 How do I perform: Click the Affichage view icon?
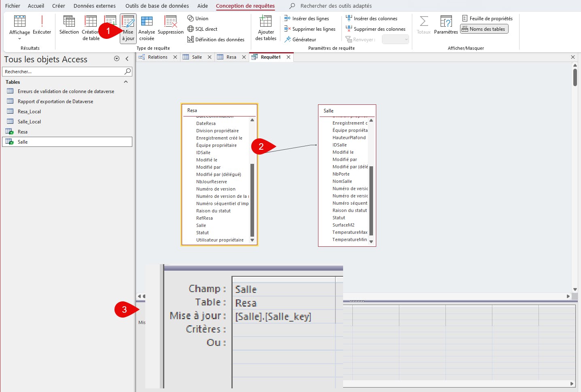[x=19, y=21]
